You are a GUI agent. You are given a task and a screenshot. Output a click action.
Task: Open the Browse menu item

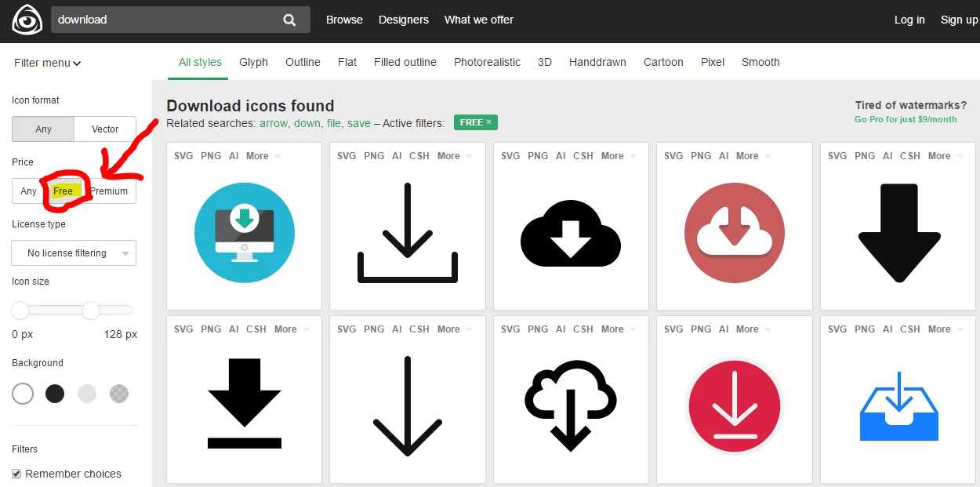[x=344, y=20]
